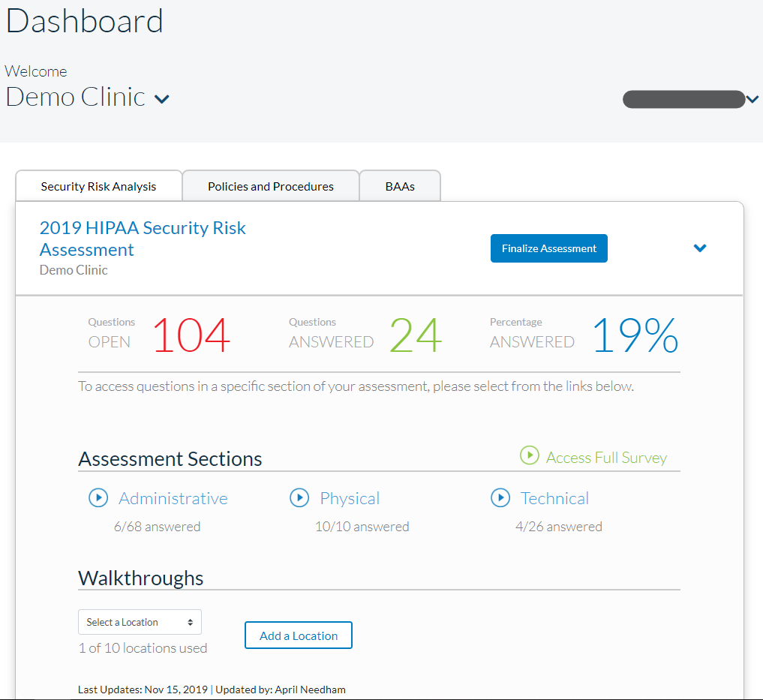Screen dimensions: 763x700
Task: Click the Administrative section play icon
Action: pos(98,498)
